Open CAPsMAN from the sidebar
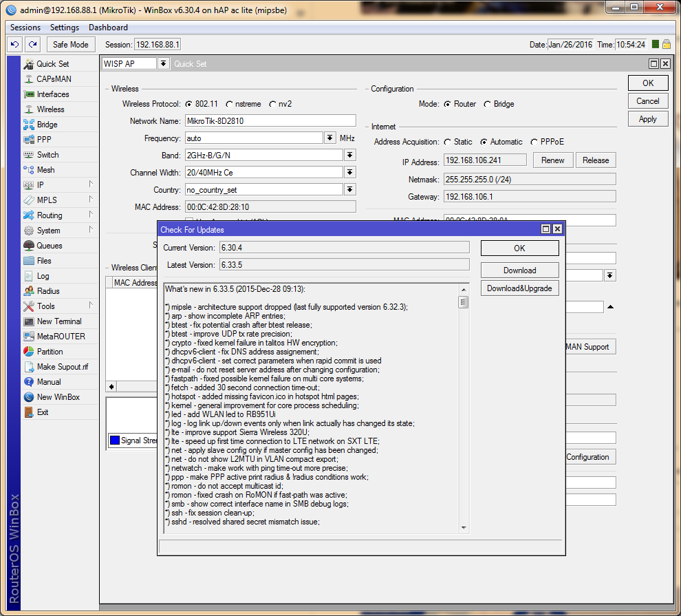Viewport: 681px width, 616px height. click(x=54, y=79)
